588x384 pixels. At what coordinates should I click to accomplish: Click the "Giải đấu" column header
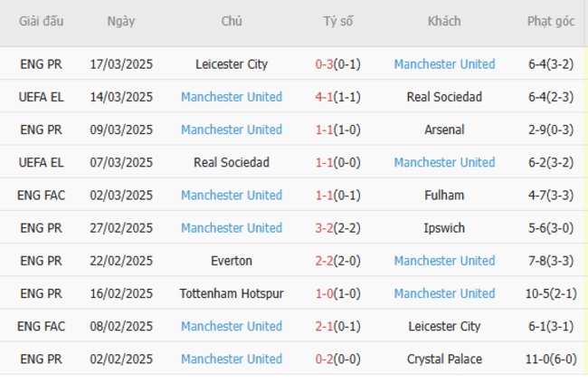pyautogui.click(x=42, y=22)
